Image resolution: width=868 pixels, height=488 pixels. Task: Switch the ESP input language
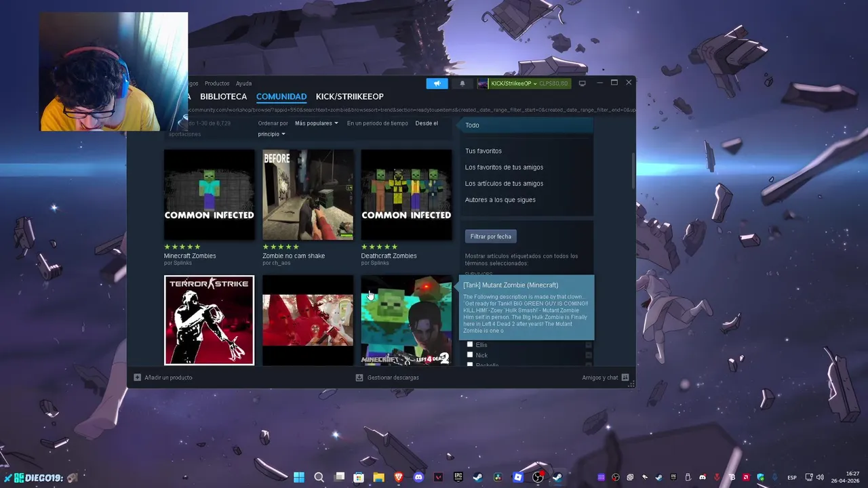pos(792,477)
